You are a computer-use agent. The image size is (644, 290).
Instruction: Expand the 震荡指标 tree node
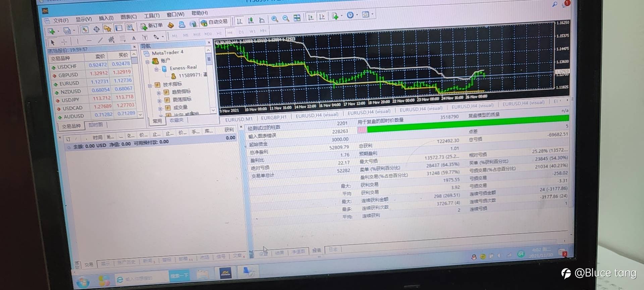(x=160, y=100)
